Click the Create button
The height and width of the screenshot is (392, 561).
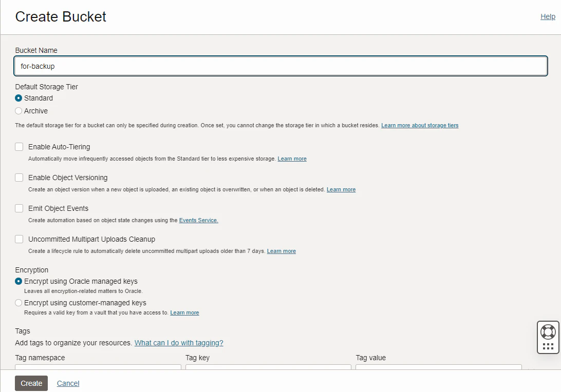click(x=31, y=383)
